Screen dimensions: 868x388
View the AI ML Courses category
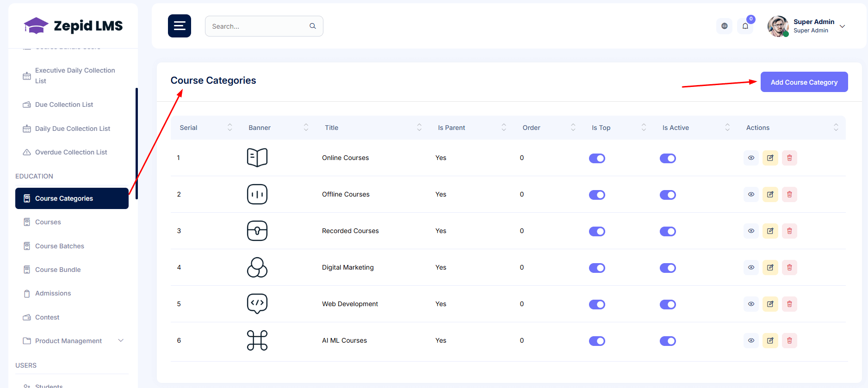coord(751,341)
